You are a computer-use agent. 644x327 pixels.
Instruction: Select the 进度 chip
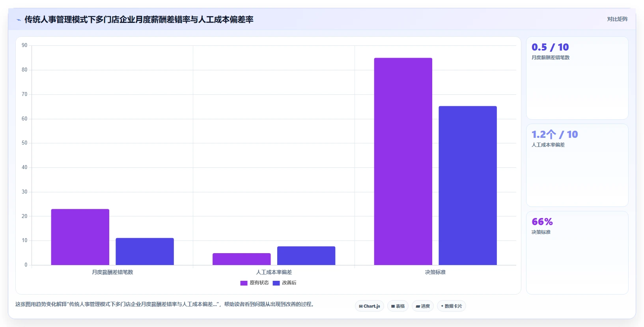pos(423,306)
